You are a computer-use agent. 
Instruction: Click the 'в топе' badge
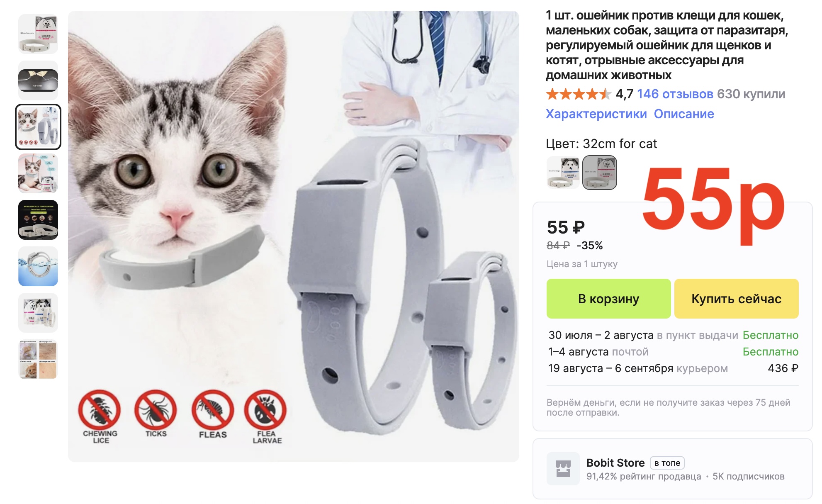coord(667,463)
